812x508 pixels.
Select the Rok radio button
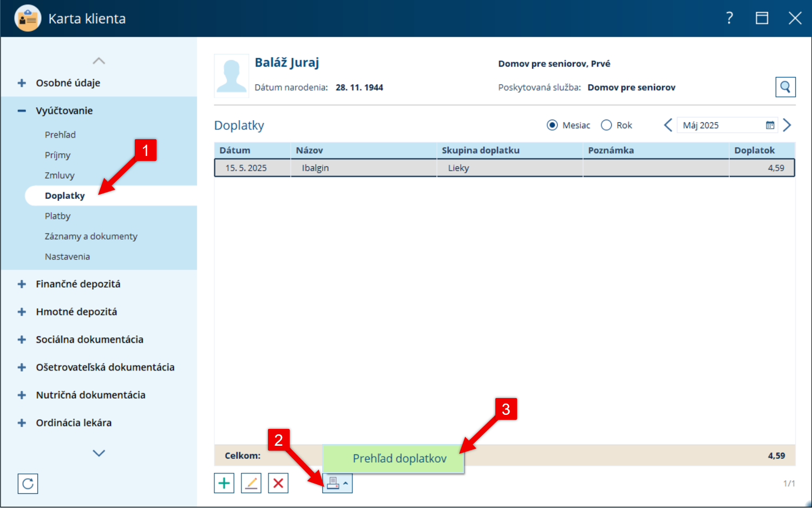606,125
